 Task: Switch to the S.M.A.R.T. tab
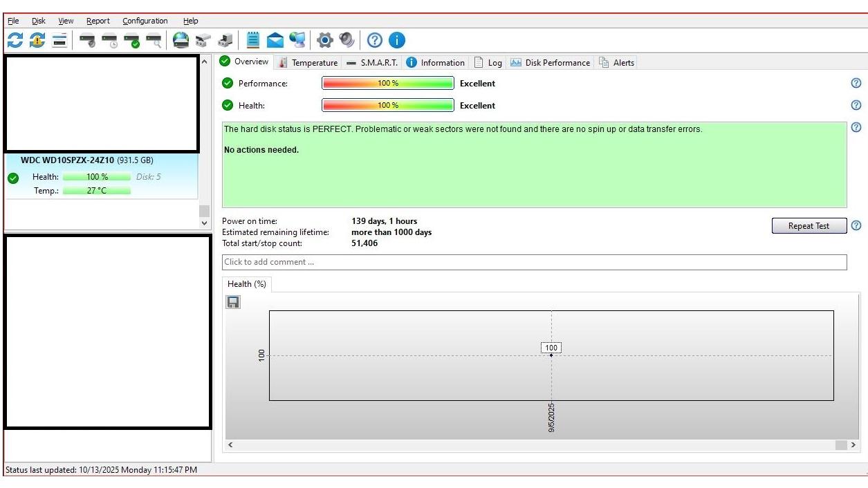[372, 62]
